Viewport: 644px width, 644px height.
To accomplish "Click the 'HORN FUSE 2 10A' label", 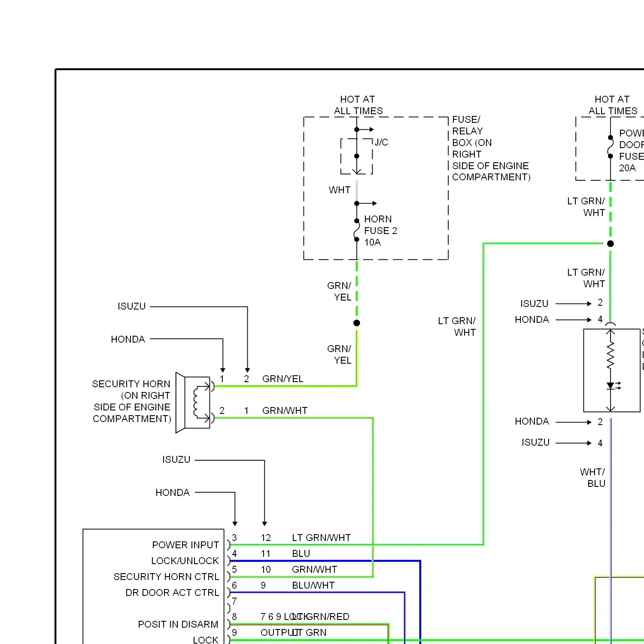I will (x=380, y=231).
